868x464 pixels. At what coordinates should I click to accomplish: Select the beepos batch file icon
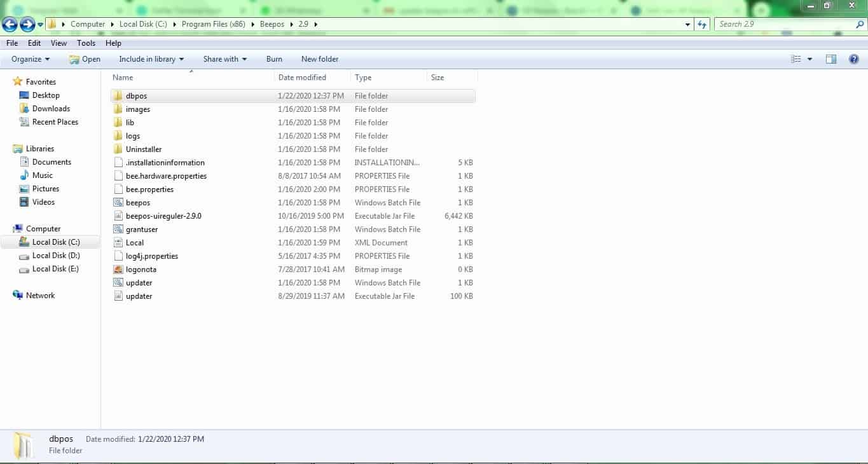click(118, 203)
